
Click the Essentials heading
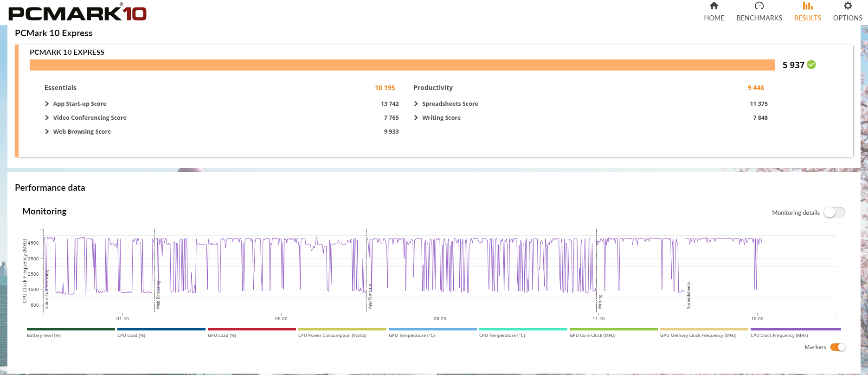click(60, 88)
